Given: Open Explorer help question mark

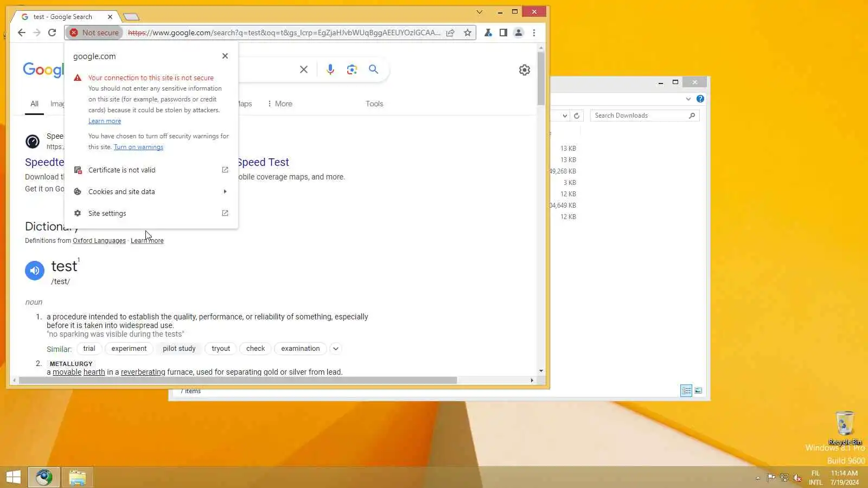Looking at the screenshot, I should pyautogui.click(x=700, y=99).
